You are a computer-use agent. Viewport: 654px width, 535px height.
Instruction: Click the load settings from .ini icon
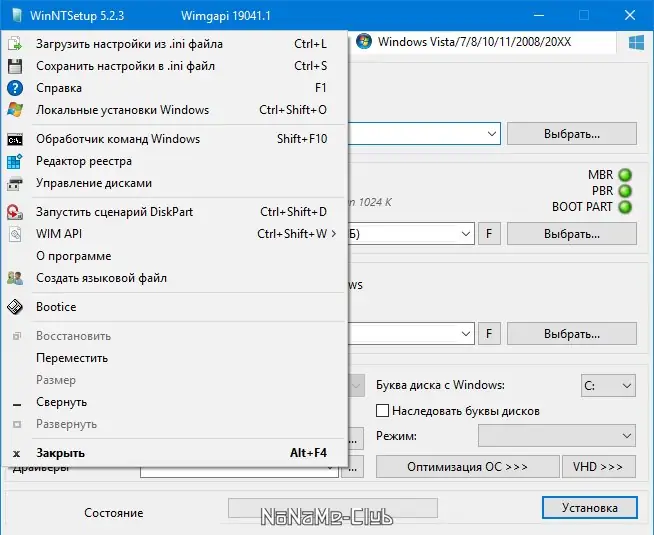click(15, 44)
